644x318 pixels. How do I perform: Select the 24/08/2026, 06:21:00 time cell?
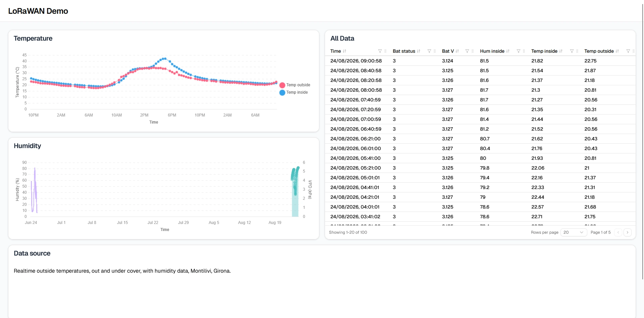pos(356,139)
